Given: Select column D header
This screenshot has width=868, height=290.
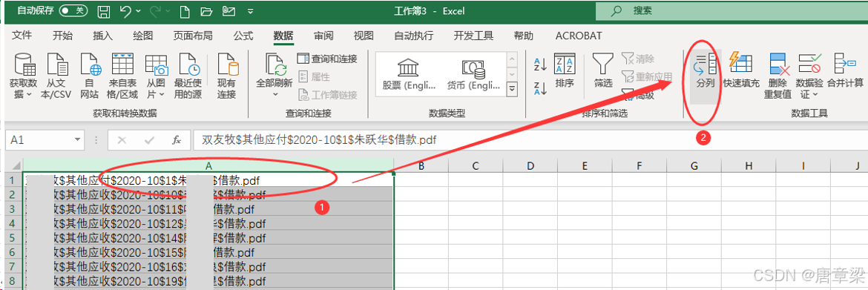Looking at the screenshot, I should click(530, 166).
